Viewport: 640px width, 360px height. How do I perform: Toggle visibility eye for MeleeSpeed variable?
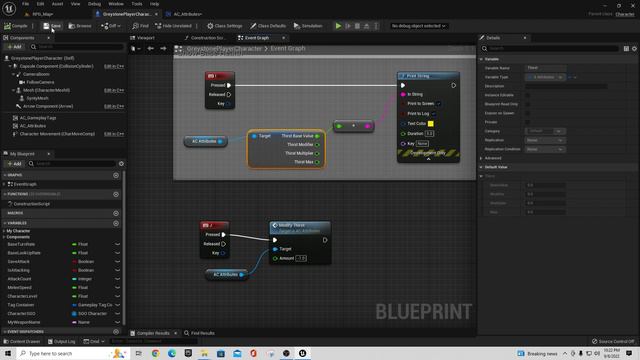118,287
